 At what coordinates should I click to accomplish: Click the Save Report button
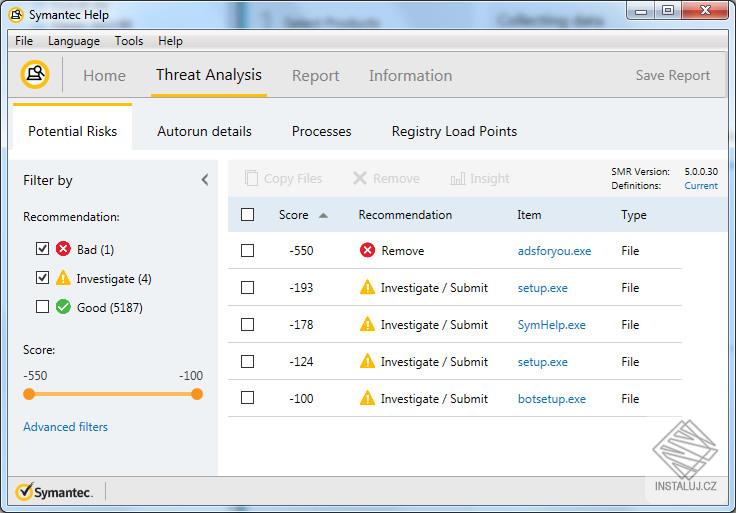click(x=672, y=75)
